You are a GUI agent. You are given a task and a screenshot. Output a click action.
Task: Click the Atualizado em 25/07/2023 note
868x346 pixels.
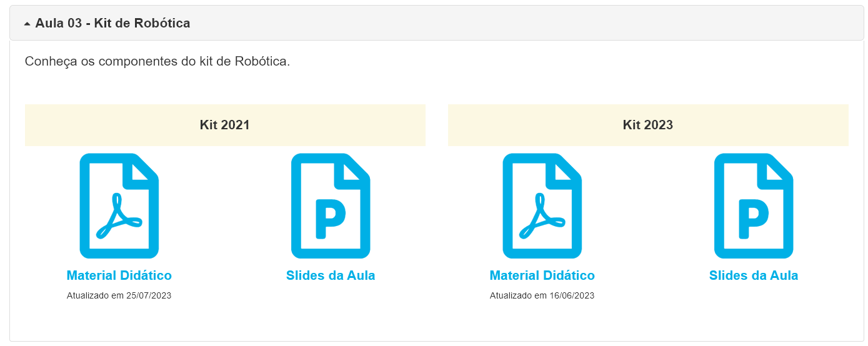(x=119, y=295)
